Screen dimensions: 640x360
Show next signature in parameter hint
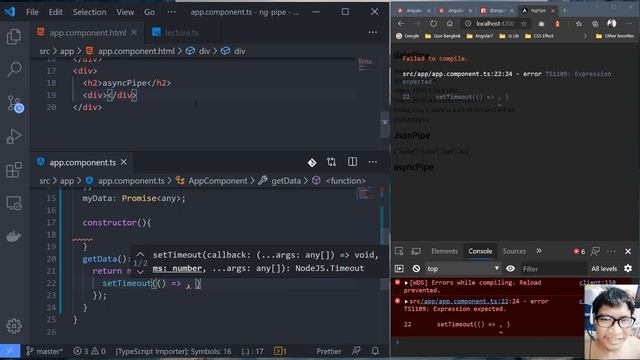pyautogui.click(x=140, y=272)
